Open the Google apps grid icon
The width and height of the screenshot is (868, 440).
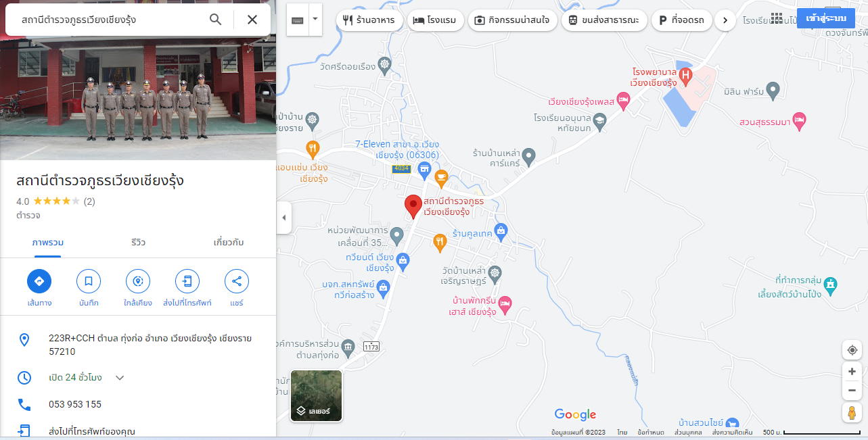[776, 18]
